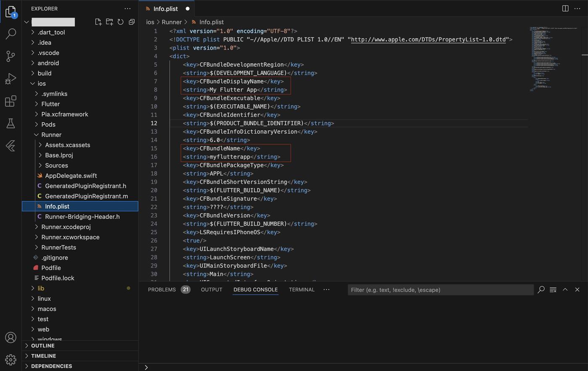Click line number 12 in gutter
The width and height of the screenshot is (588, 371).
click(x=154, y=123)
